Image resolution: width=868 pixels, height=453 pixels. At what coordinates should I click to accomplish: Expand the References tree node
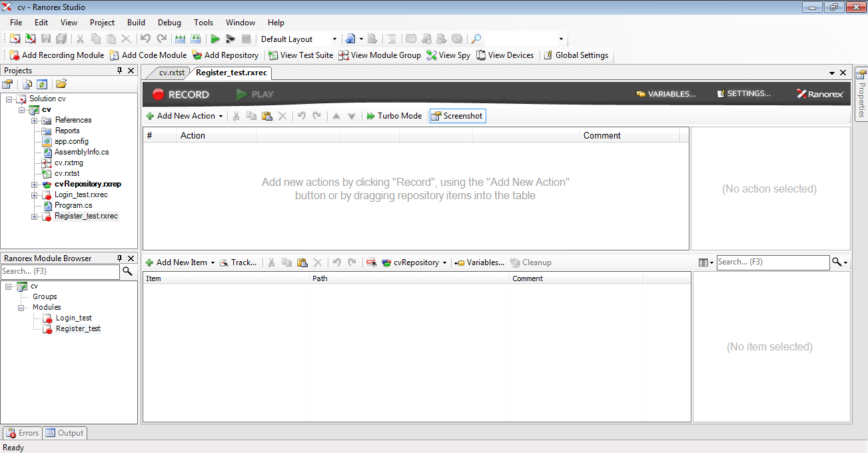tap(35, 121)
